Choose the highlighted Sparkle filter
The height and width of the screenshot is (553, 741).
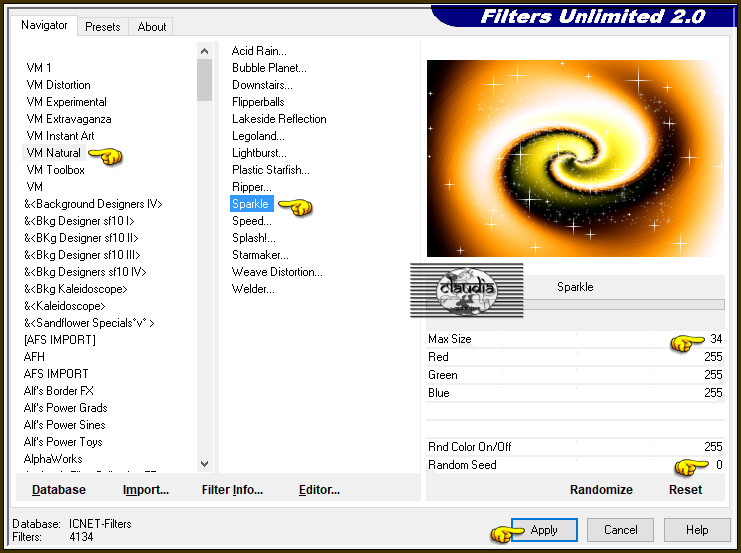[x=251, y=204]
